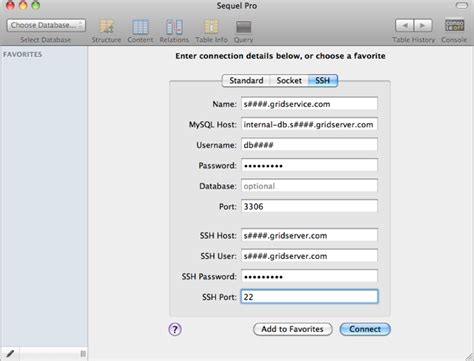This screenshot has height=361, width=474.
Task: Switch to the Standard tab
Action: coord(246,81)
